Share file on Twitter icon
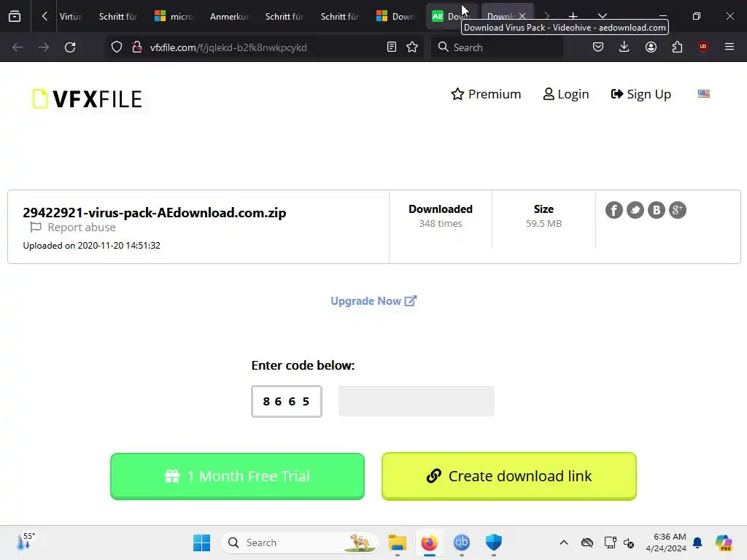The image size is (747, 560). (x=635, y=210)
